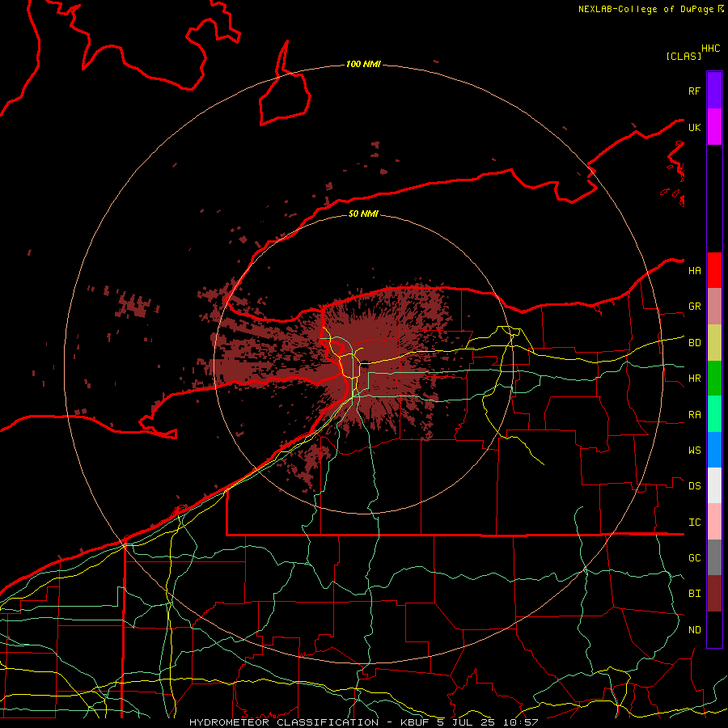Image resolution: width=728 pixels, height=728 pixels.
Task: Click the ND legend label
Action: pyautogui.click(x=695, y=629)
